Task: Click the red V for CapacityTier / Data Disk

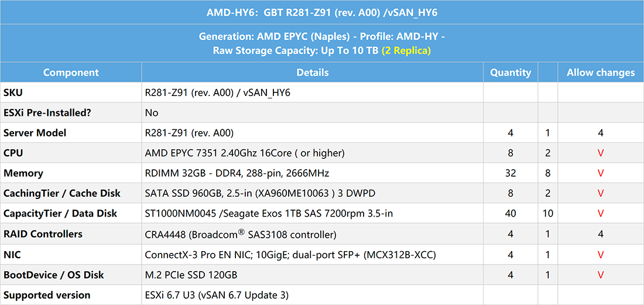Action: (601, 214)
